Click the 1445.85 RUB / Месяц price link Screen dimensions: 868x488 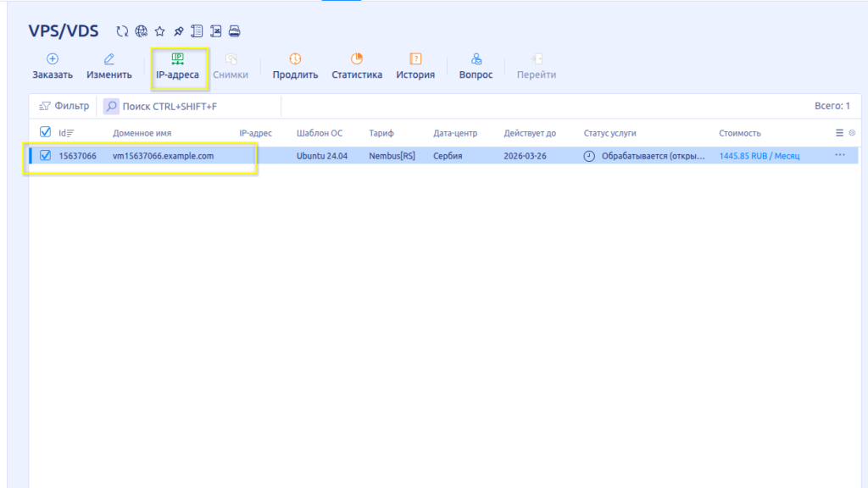(759, 157)
